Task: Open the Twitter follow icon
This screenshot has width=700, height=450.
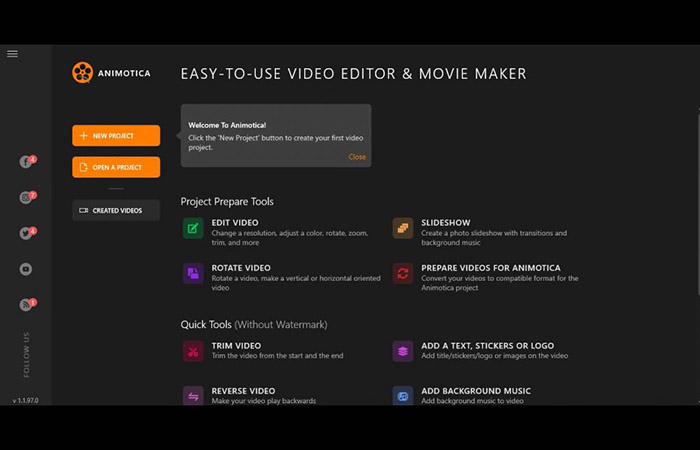Action: (26, 233)
